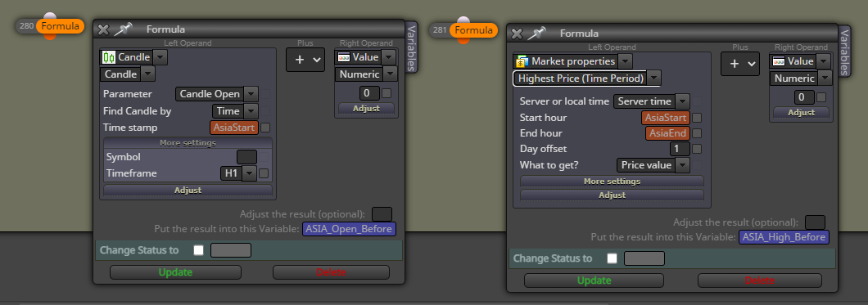Close the block 281 Formula panel
This screenshot has height=305, width=868.
517,34
